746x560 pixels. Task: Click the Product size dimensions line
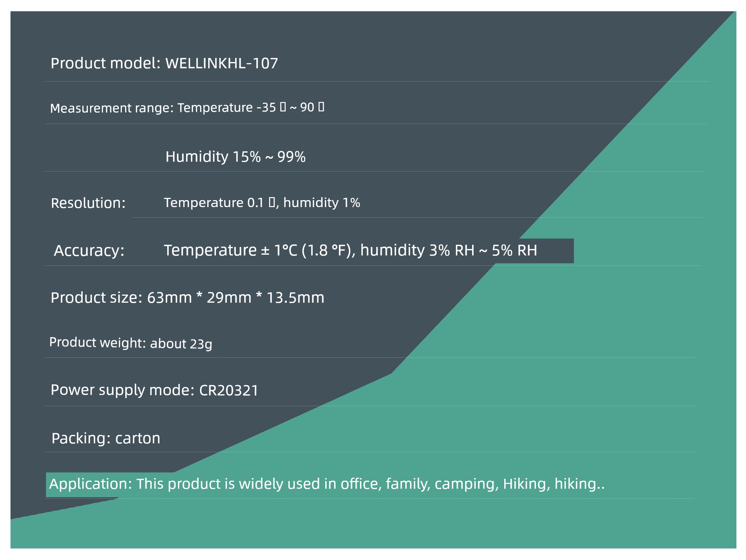[x=188, y=297]
